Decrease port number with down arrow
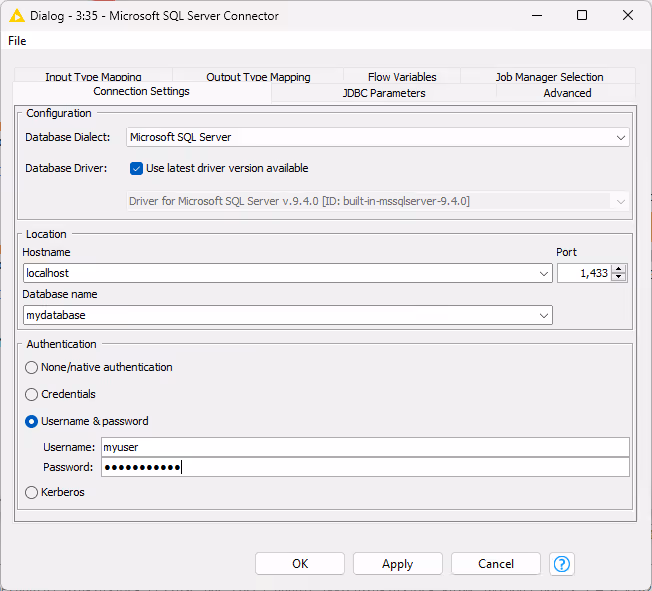The width and height of the screenshot is (652, 591). coord(619,277)
